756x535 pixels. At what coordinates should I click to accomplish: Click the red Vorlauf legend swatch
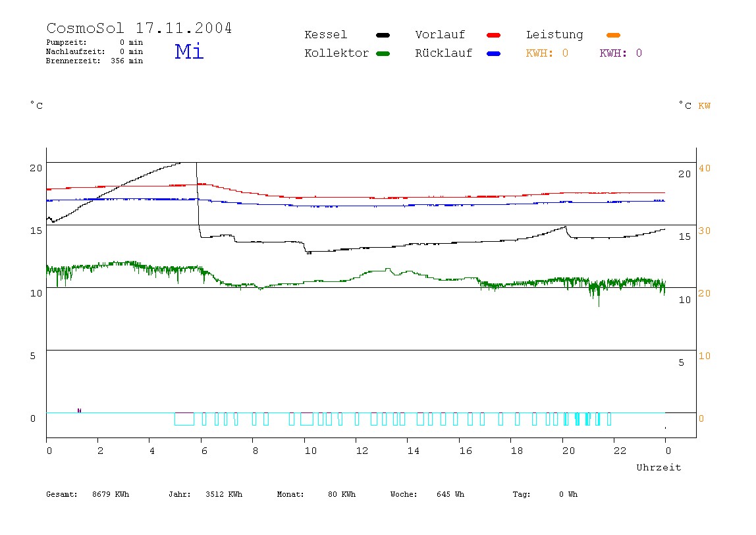pyautogui.click(x=494, y=35)
